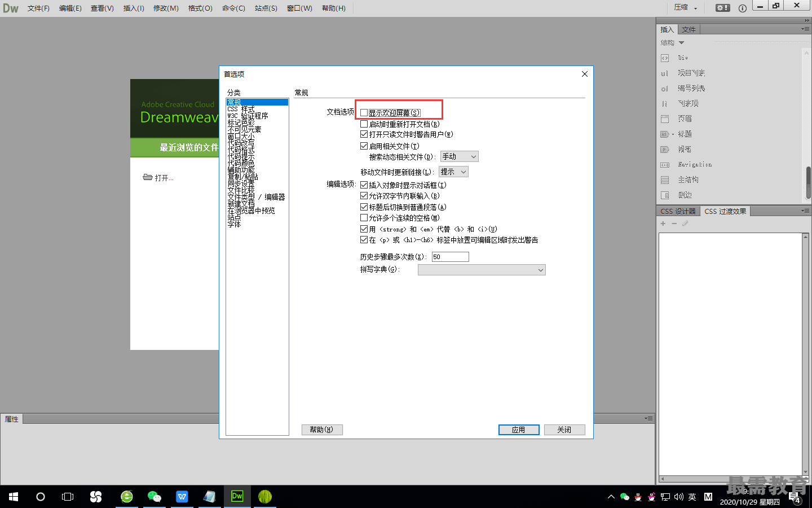Viewport: 812px width, 508px height.
Task: Open the 压缩 workspace dropdown
Action: (686, 8)
